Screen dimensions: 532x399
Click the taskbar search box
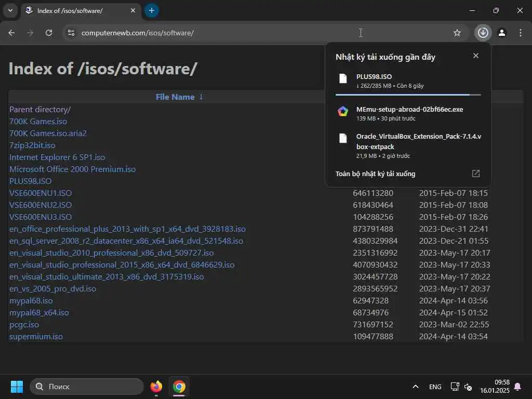coord(87,387)
